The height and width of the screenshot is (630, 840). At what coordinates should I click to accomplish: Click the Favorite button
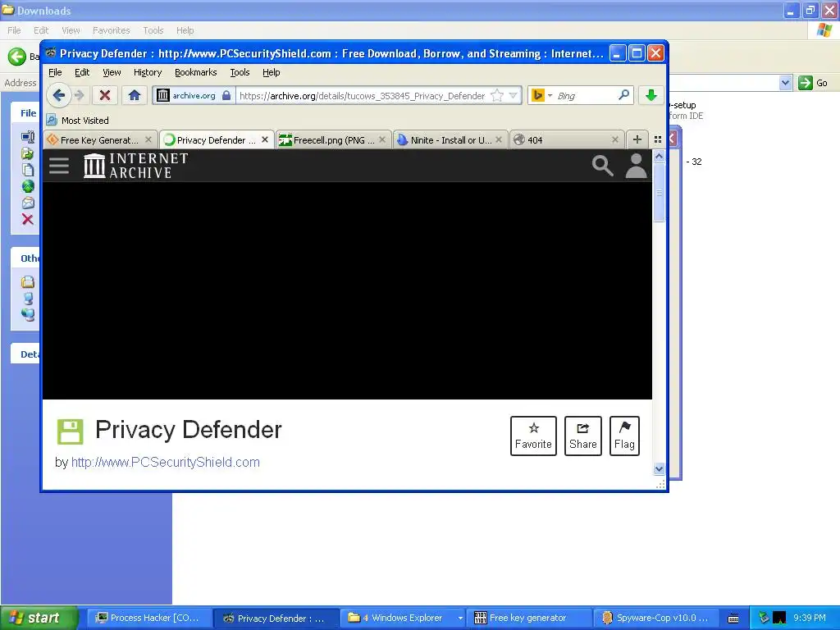(x=533, y=436)
